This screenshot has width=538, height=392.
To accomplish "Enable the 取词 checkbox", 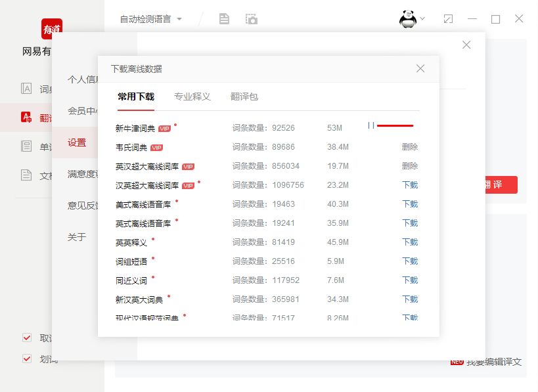I will pos(27,338).
